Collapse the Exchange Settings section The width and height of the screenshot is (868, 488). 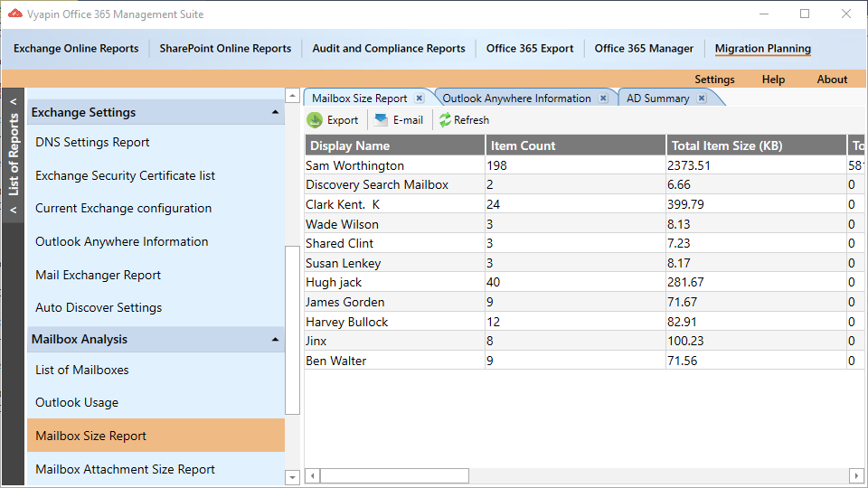(275, 112)
